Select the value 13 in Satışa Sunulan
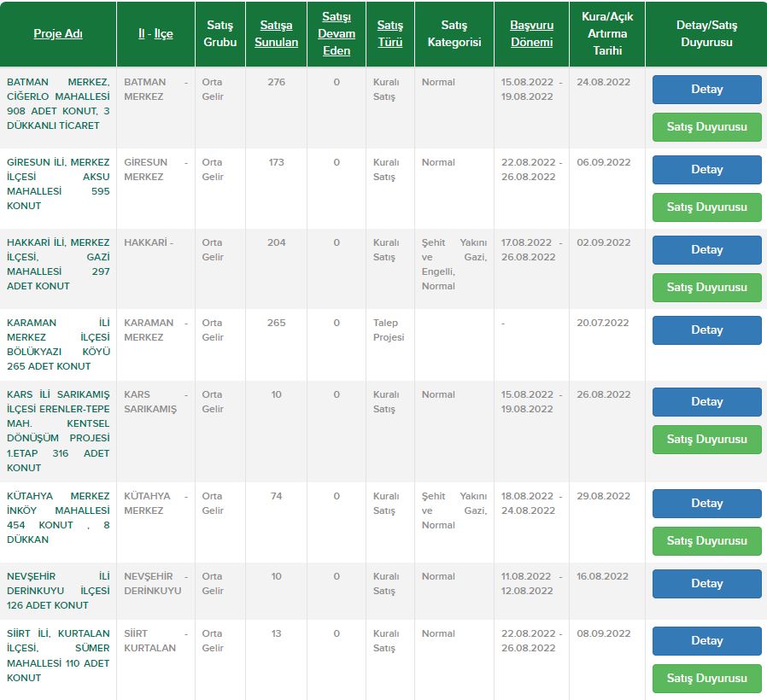The height and width of the screenshot is (700, 767). tap(276, 633)
